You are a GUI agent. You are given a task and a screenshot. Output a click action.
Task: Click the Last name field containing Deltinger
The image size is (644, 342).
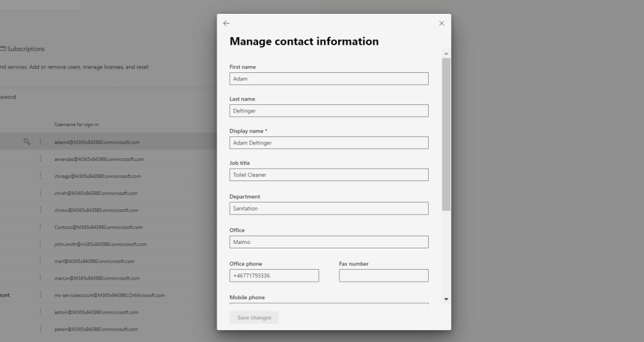(329, 111)
